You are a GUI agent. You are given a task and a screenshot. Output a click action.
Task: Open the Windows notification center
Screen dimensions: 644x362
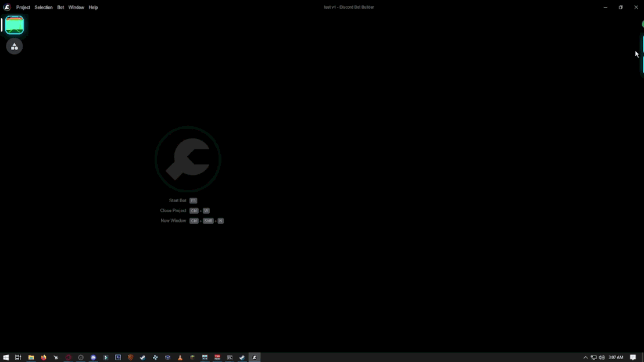(633, 357)
